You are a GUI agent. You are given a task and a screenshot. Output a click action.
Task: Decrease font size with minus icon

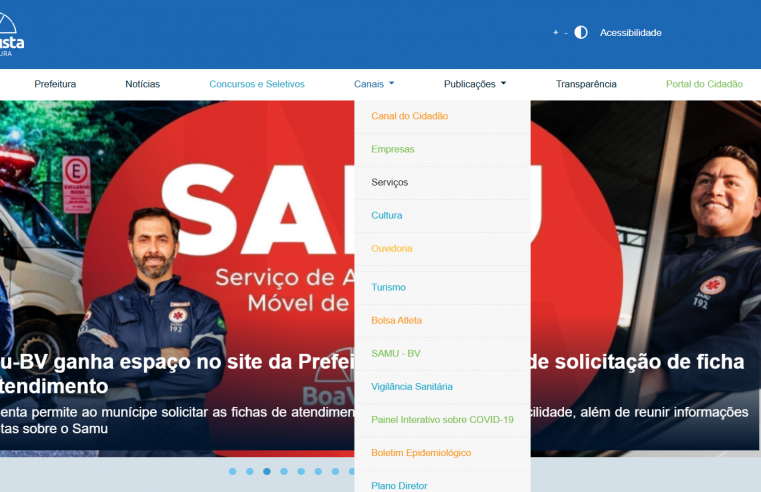[x=566, y=33]
